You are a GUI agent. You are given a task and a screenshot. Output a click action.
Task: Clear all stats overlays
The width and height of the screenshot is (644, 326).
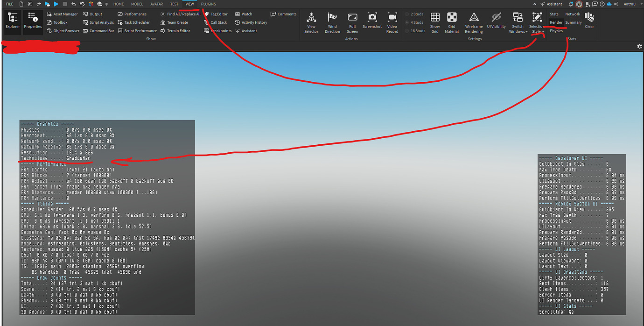point(589,20)
